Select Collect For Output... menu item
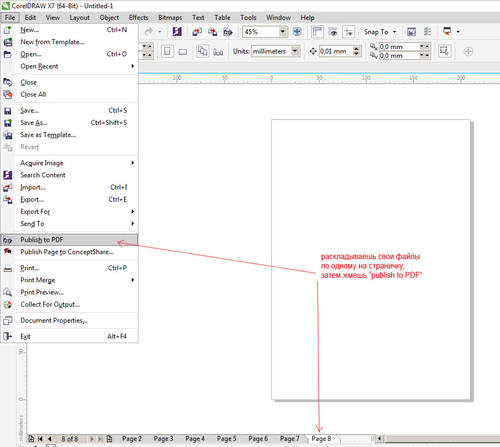Image resolution: width=500 pixels, height=447 pixels. click(x=69, y=304)
